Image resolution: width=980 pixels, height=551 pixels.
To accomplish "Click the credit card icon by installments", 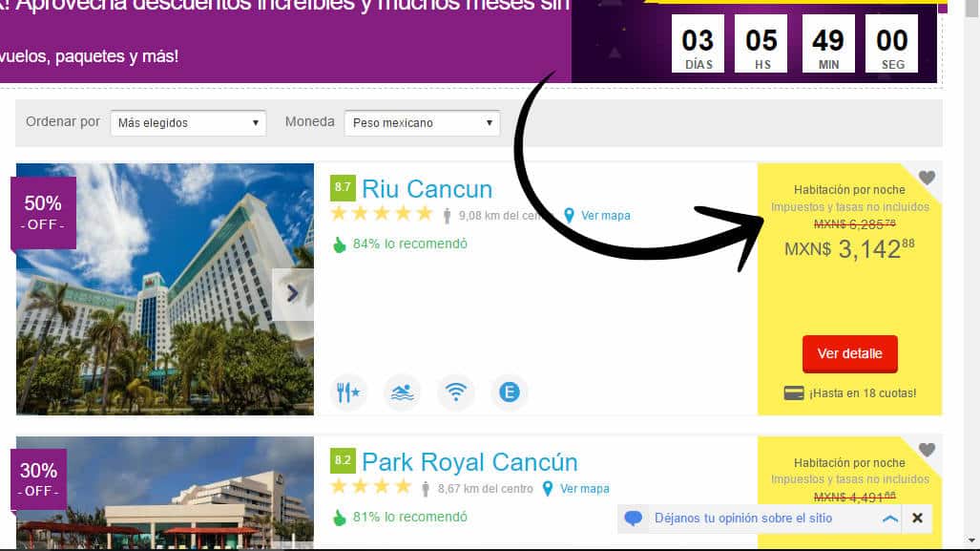I will 794,393.
